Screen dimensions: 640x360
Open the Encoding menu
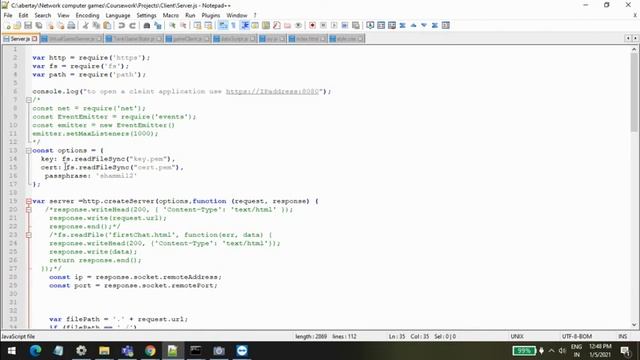click(87, 15)
